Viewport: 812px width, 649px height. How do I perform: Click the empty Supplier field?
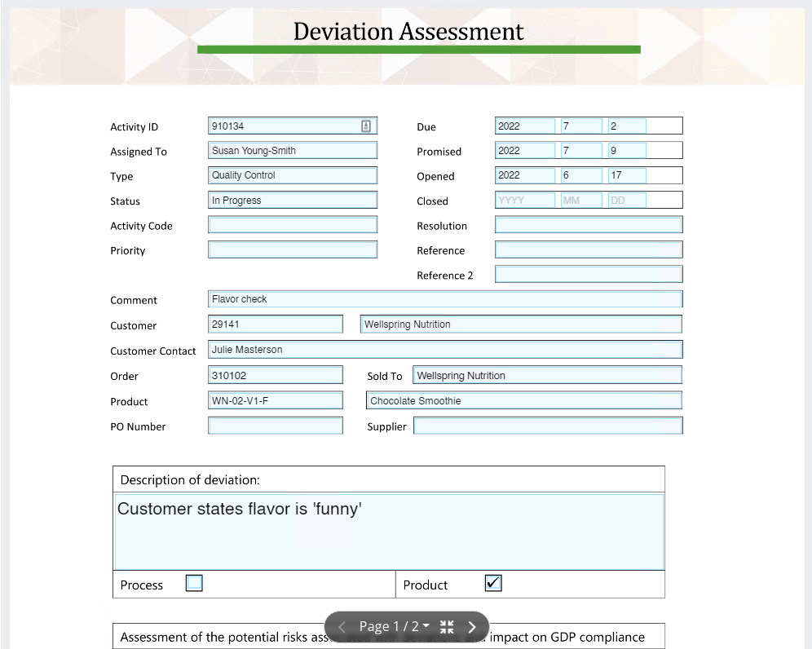pos(548,425)
